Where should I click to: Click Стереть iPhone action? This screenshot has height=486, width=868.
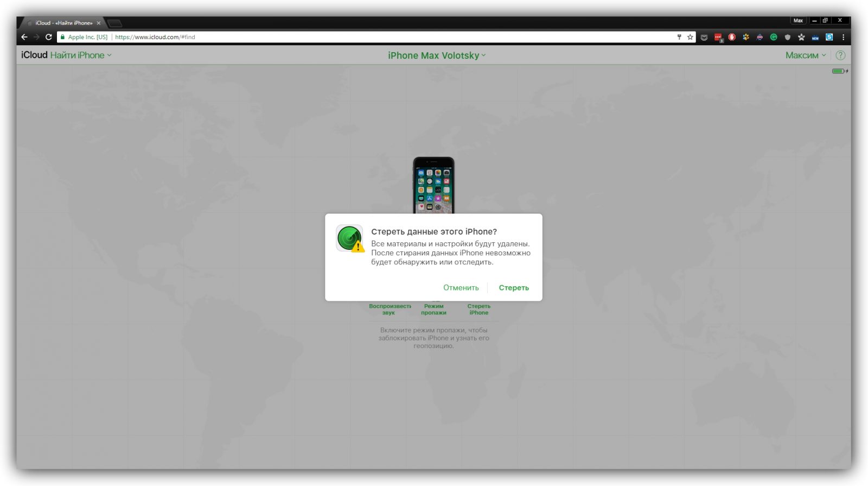tap(479, 309)
